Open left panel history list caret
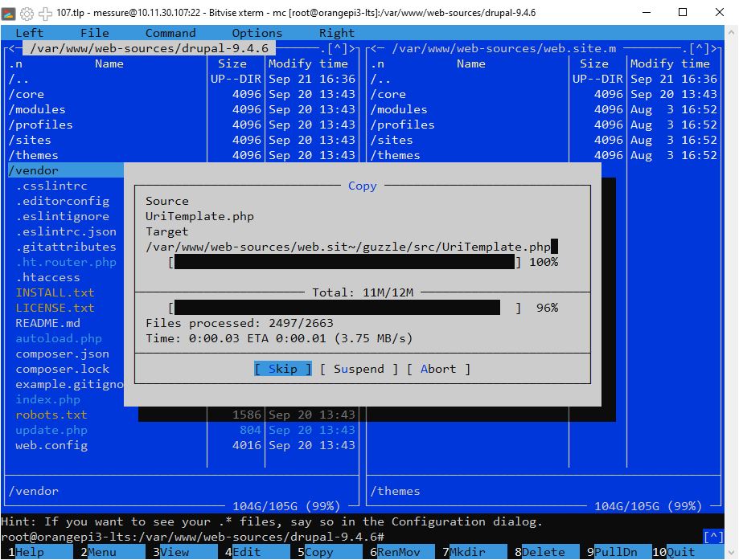 click(336, 48)
